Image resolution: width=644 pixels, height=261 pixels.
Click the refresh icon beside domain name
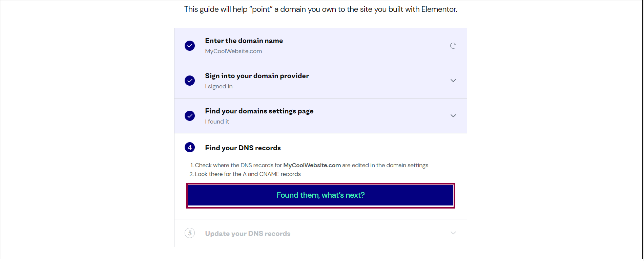[453, 46]
